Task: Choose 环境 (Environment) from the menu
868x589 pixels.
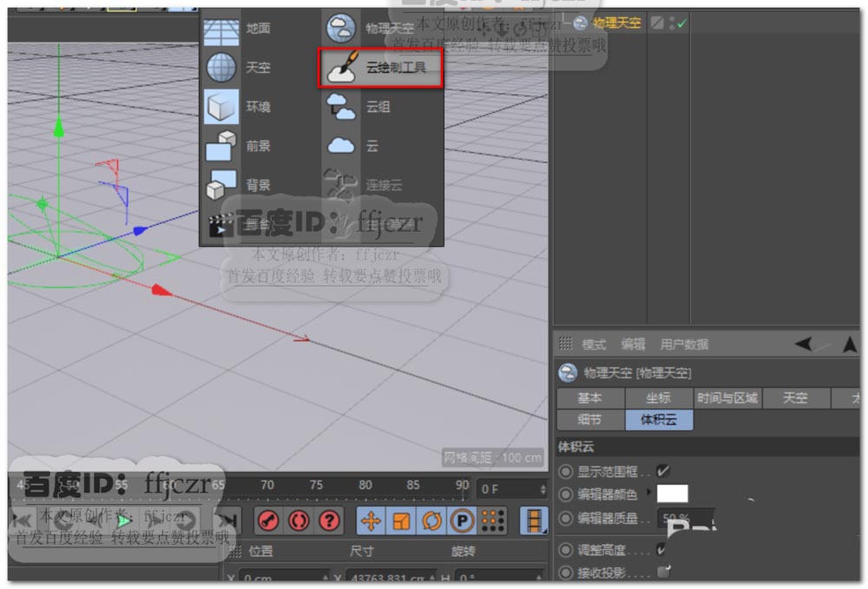Action: (258, 106)
